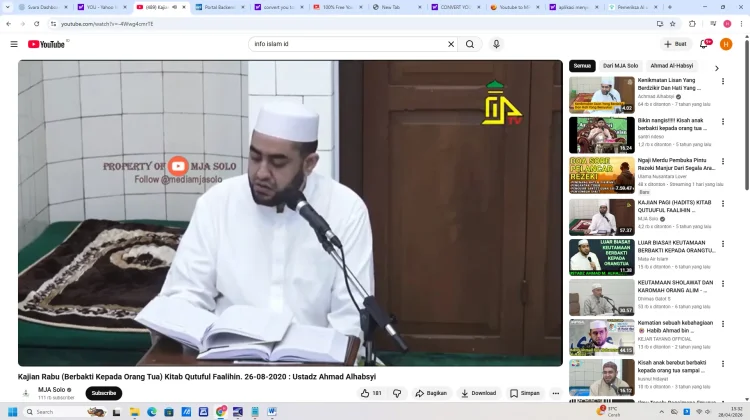The height and width of the screenshot is (420, 750).
Task: Click in the YouTube search field
Action: coord(347,44)
